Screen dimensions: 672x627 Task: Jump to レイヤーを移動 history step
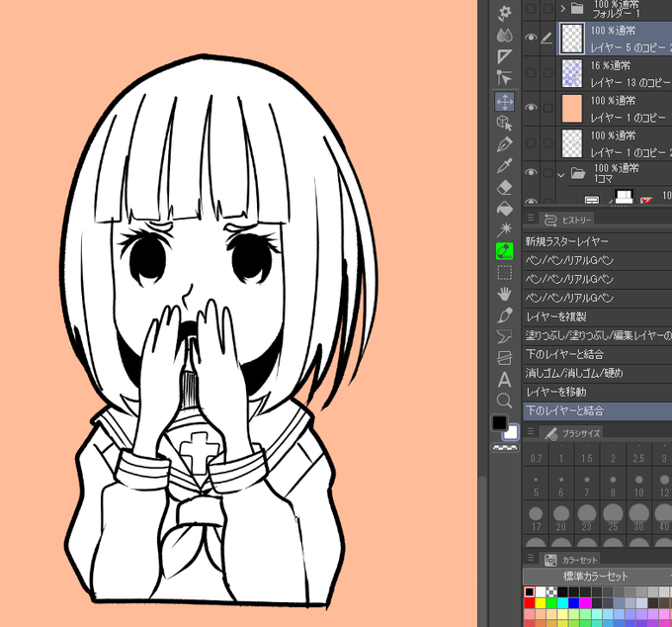pyautogui.click(x=598, y=392)
